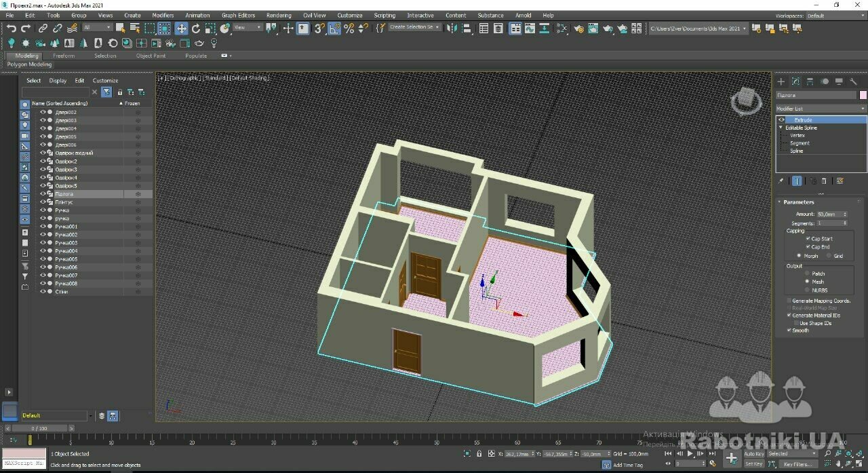Activate the Select and Move tool
The width and height of the screenshot is (868, 473).
(x=181, y=29)
